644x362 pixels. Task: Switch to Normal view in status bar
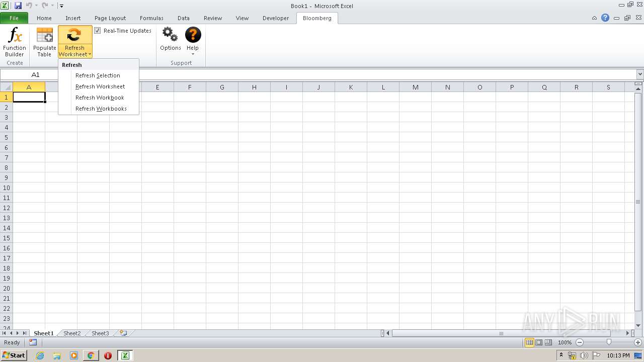click(529, 342)
